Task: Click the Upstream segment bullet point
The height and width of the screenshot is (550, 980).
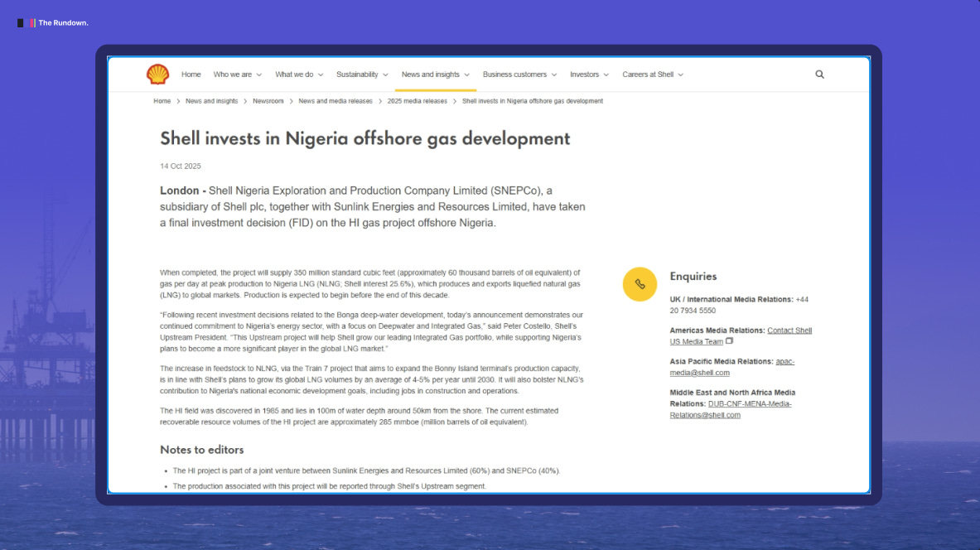Action: pyautogui.click(x=330, y=486)
